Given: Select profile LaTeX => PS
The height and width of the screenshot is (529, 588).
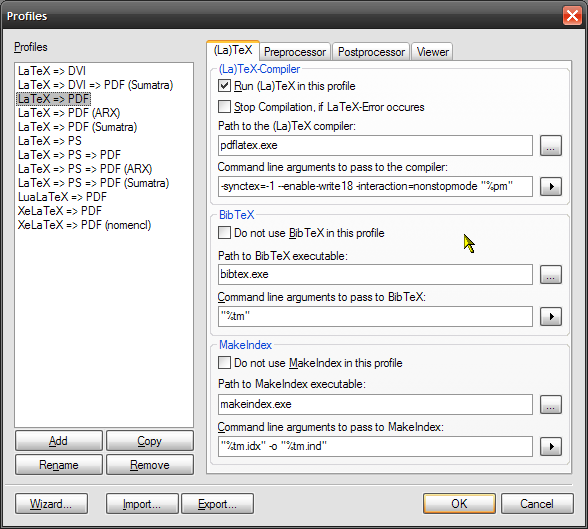Looking at the screenshot, I should point(50,141).
